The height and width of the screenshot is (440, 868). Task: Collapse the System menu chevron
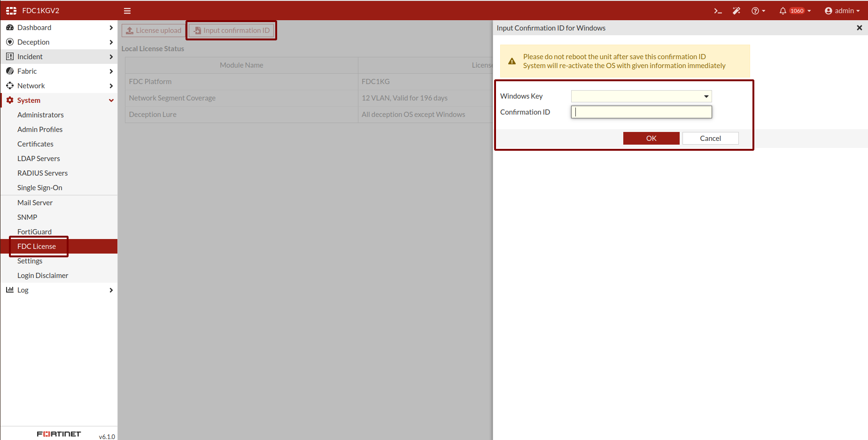click(111, 100)
